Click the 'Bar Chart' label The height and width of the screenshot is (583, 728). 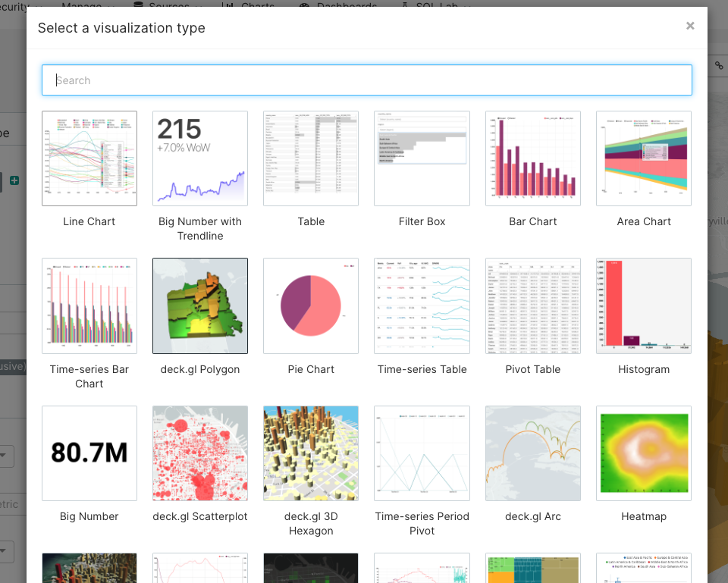click(x=533, y=222)
